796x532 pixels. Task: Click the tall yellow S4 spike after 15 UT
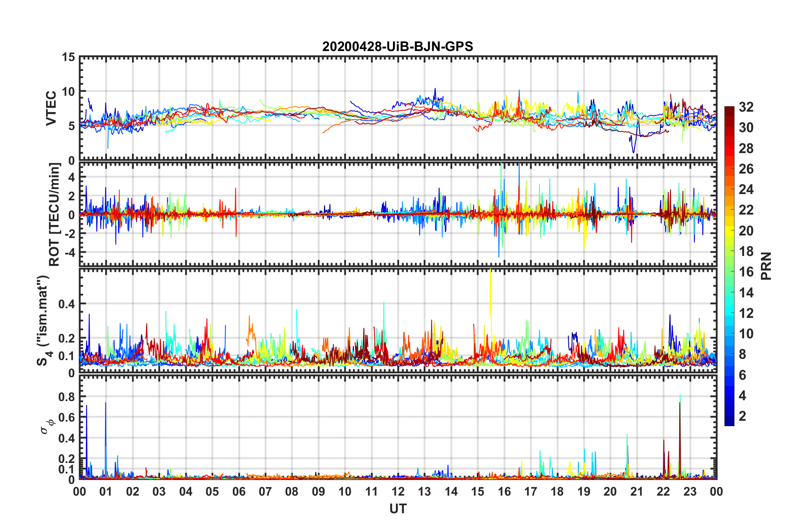tap(490, 293)
